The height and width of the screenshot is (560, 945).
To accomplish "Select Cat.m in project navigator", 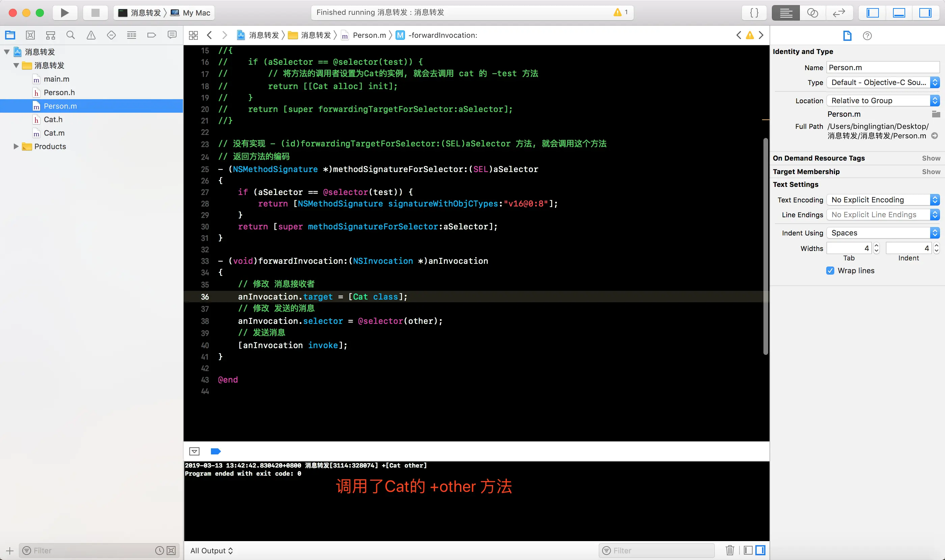I will [x=54, y=133].
